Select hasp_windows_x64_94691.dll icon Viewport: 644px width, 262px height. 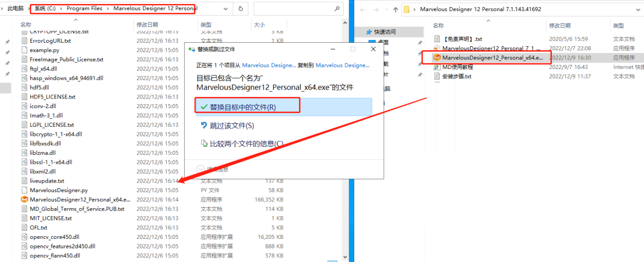point(25,78)
